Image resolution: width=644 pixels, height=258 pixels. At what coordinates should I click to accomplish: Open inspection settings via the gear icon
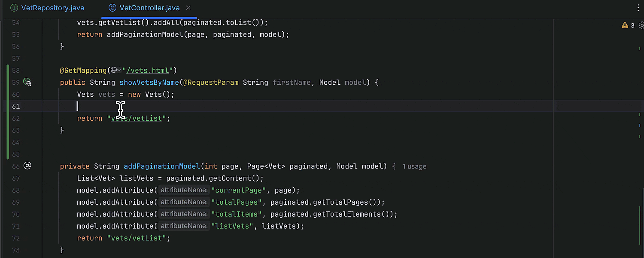[x=641, y=25]
